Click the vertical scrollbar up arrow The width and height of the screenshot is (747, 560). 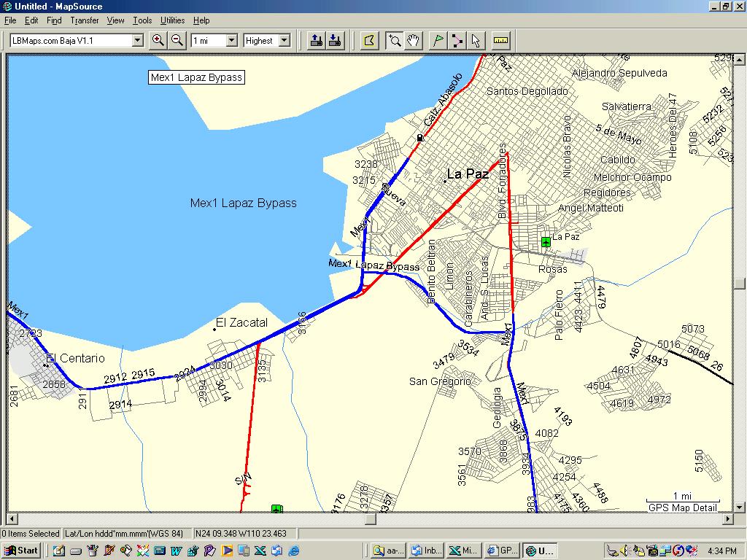click(739, 60)
